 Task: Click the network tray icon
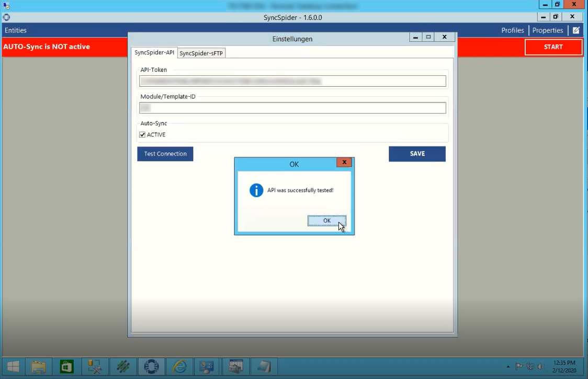click(530, 366)
